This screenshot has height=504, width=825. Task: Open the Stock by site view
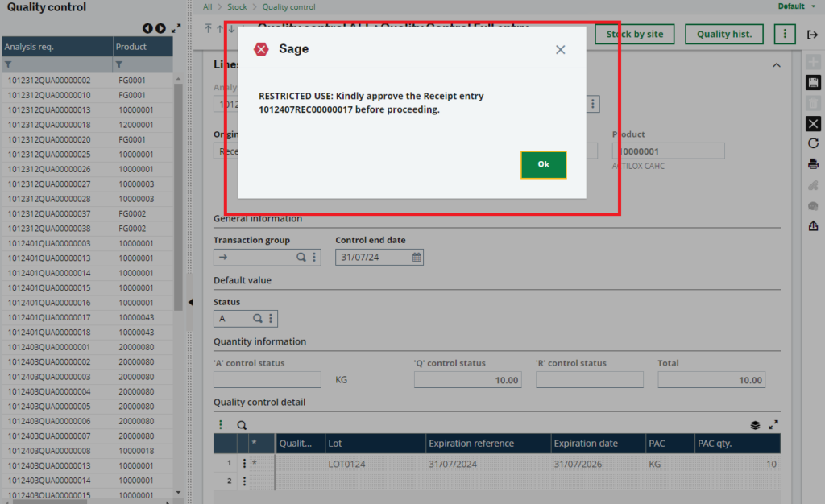(x=635, y=34)
